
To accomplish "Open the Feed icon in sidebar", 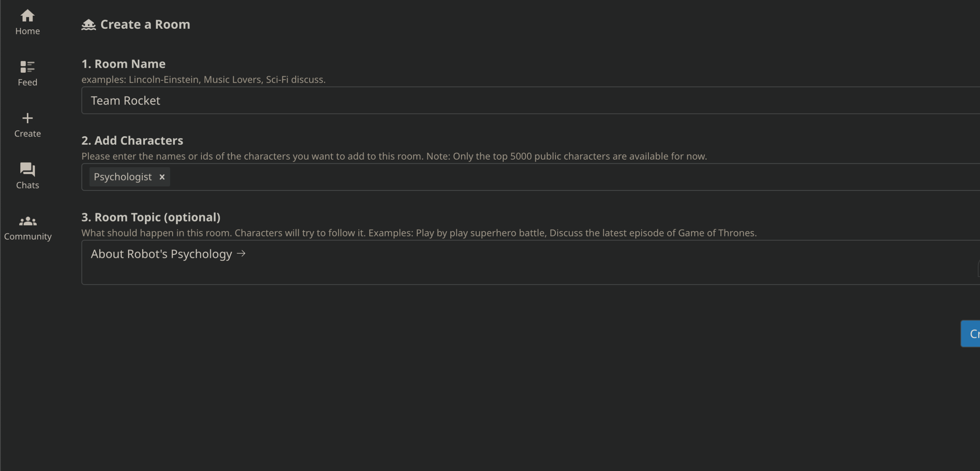I will pyautogui.click(x=28, y=67).
